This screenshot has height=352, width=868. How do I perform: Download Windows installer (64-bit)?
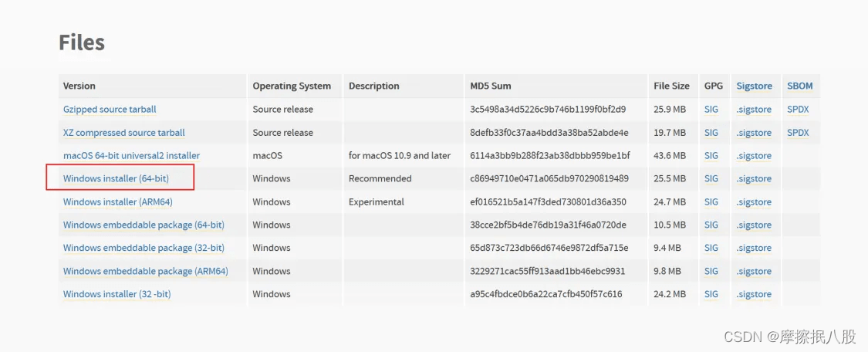[116, 178]
